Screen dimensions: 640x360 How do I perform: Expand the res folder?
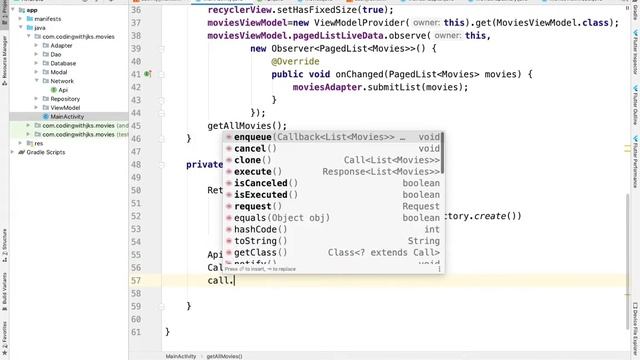coord(20,143)
